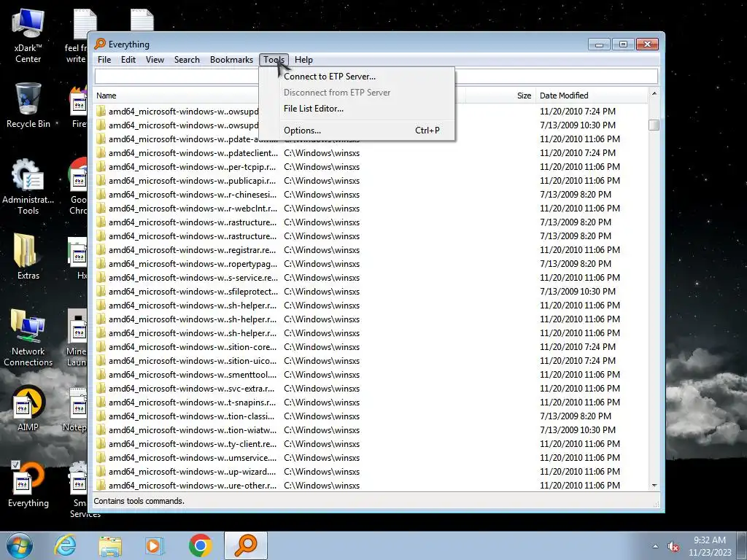Select folder icon for r-chinesesi... row

(x=101, y=194)
